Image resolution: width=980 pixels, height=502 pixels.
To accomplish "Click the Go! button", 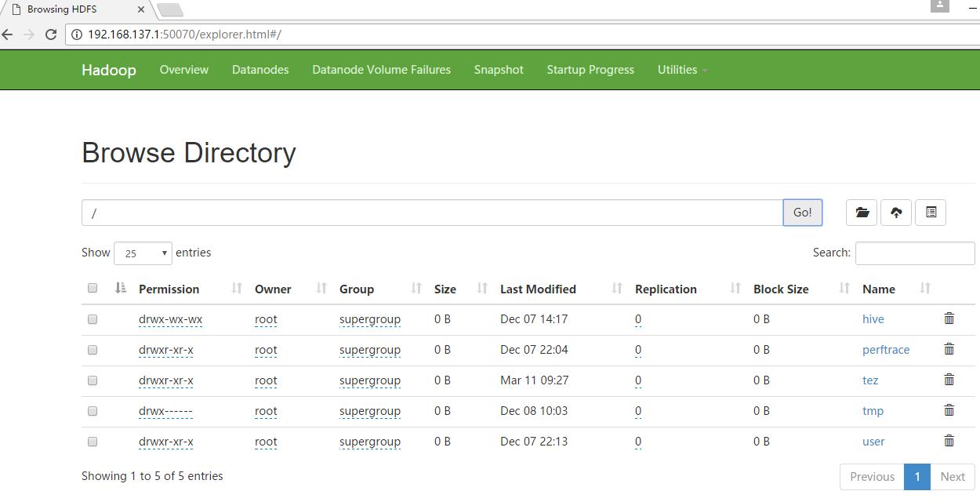I will point(803,213).
